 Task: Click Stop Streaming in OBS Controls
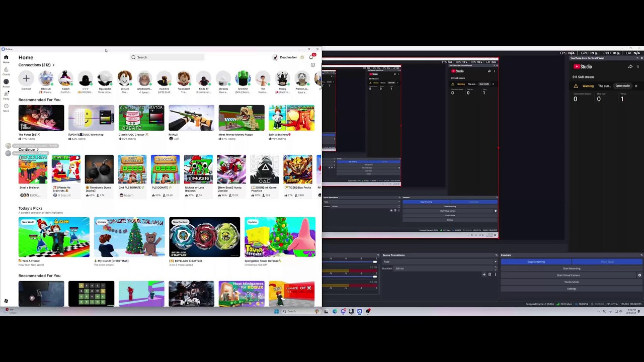click(536, 261)
